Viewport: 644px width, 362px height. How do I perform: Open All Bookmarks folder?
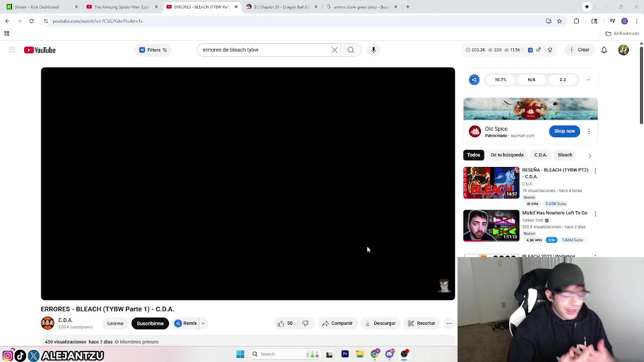622,33
